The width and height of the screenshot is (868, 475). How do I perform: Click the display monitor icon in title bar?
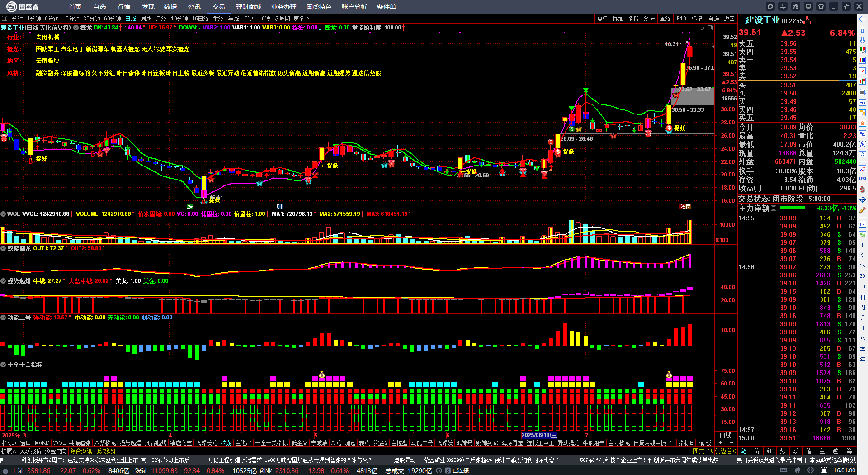808,6
